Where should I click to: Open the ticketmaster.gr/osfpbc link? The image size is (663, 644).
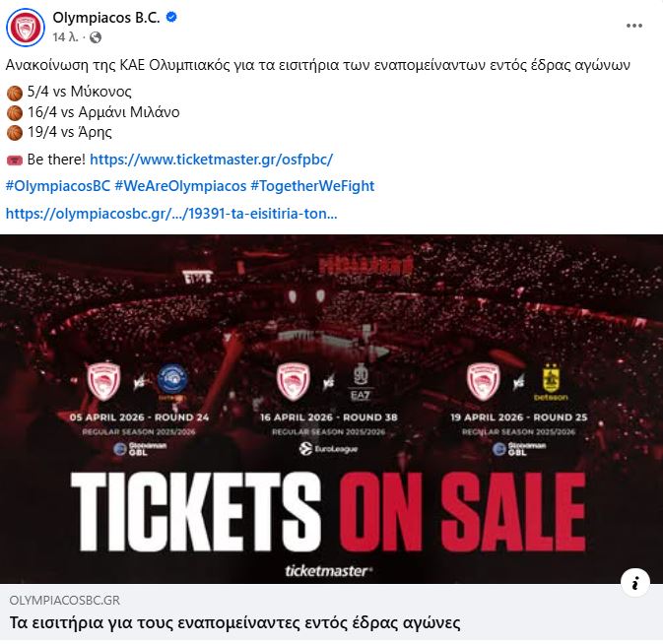pyautogui.click(x=212, y=160)
